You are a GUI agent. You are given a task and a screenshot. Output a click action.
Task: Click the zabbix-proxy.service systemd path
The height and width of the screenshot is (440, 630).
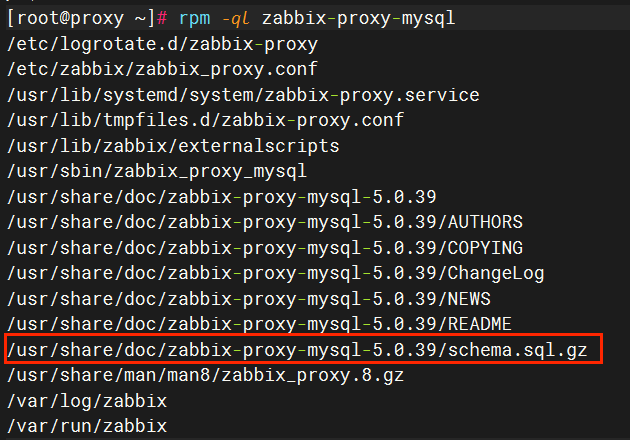click(243, 95)
